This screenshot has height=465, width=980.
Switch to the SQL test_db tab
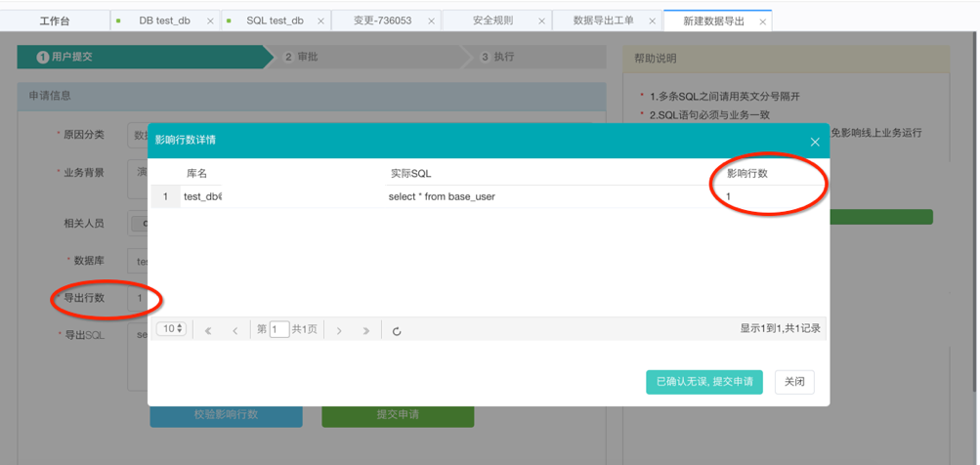click(275, 21)
